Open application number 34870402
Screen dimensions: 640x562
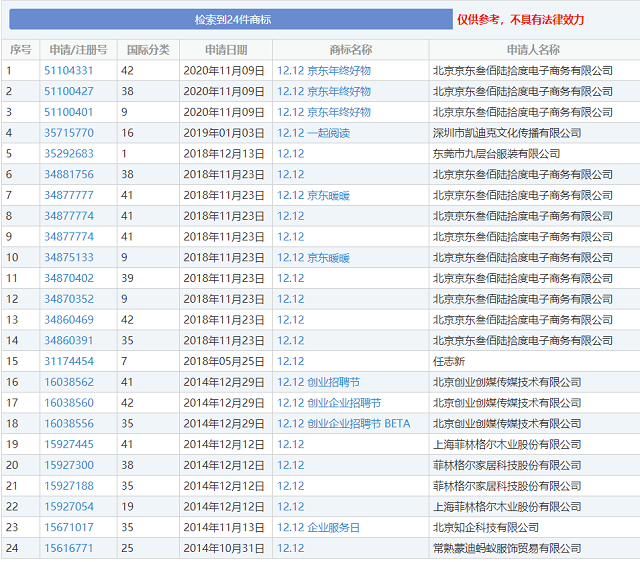[69, 278]
